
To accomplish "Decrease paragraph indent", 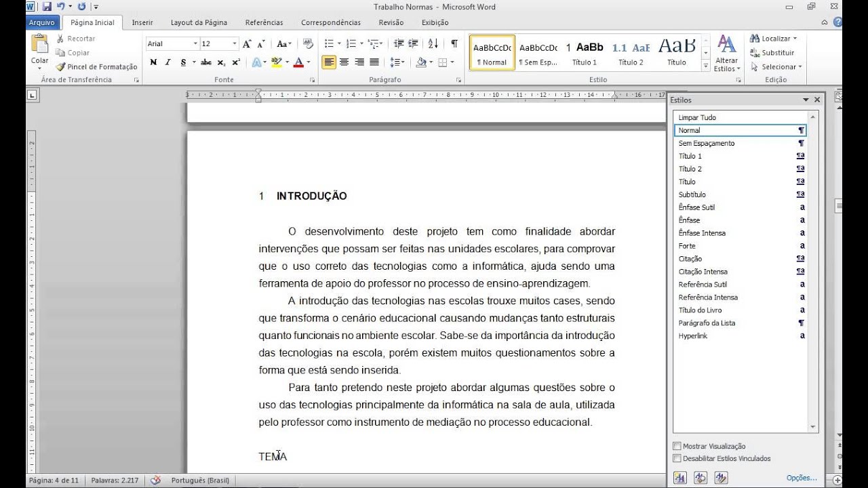I will click(x=399, y=44).
